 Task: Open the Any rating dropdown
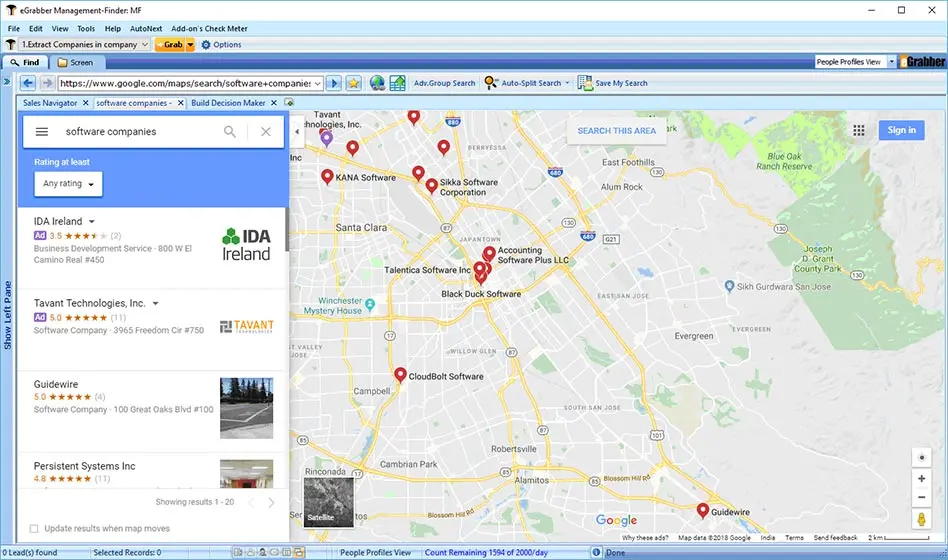click(x=68, y=184)
